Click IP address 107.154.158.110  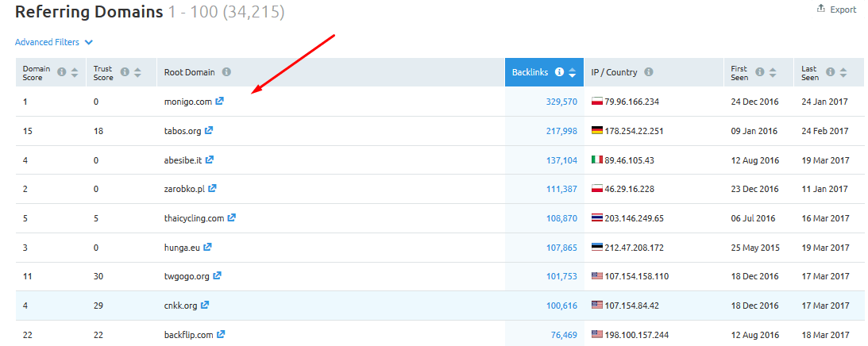tap(637, 276)
